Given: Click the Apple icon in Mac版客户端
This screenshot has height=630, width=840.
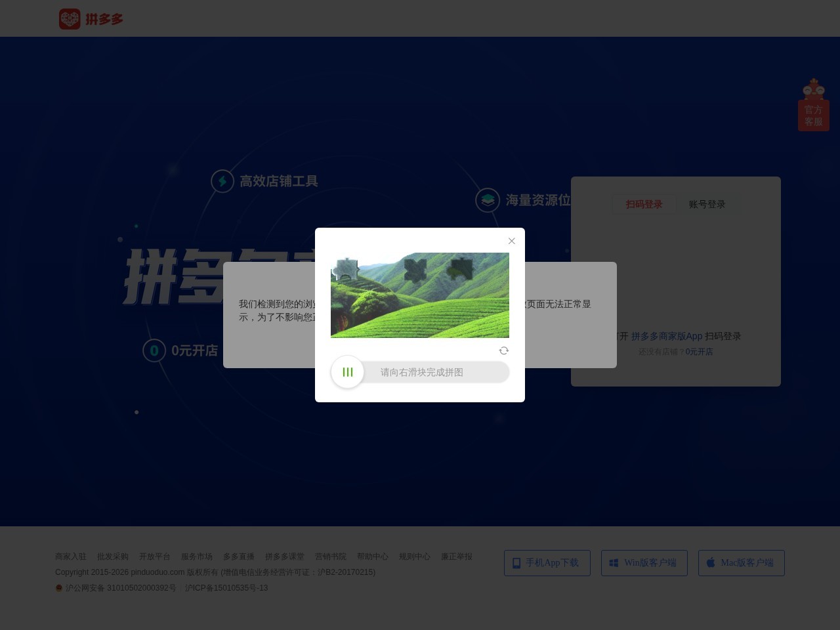Looking at the screenshot, I should (x=711, y=562).
